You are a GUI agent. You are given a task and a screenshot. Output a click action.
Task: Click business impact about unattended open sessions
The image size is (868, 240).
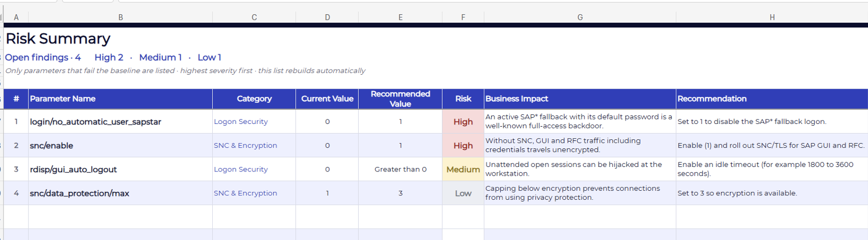580,169
